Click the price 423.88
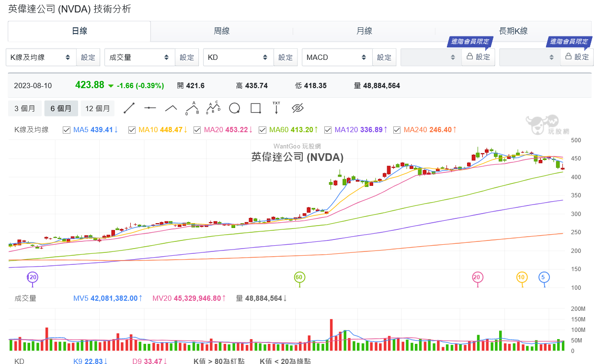Image resolution: width=594 pixels, height=364 pixels. [90, 85]
